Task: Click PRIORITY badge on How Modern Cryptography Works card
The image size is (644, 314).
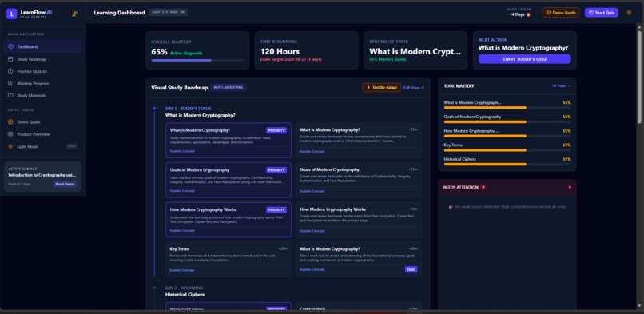Action: (x=276, y=210)
